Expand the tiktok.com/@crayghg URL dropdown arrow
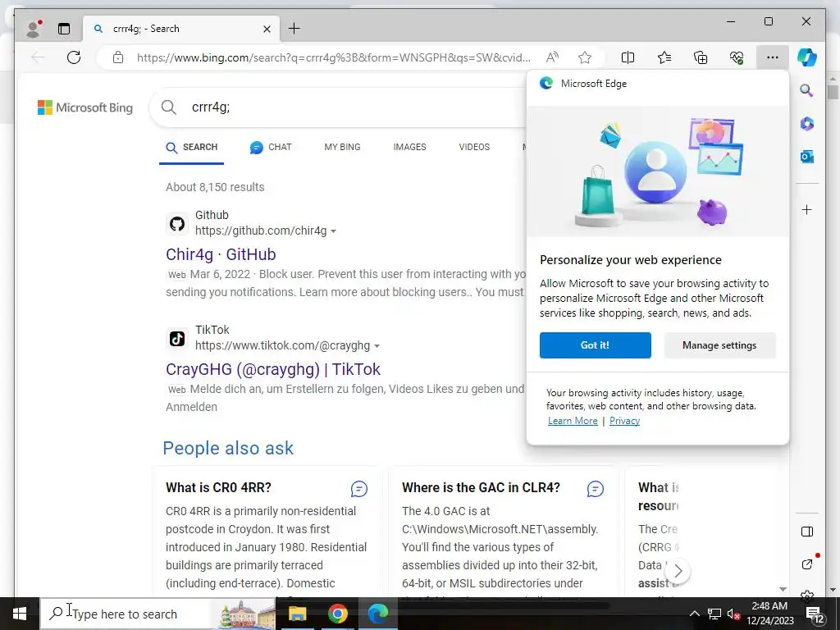This screenshot has height=630, width=840. 377,346
